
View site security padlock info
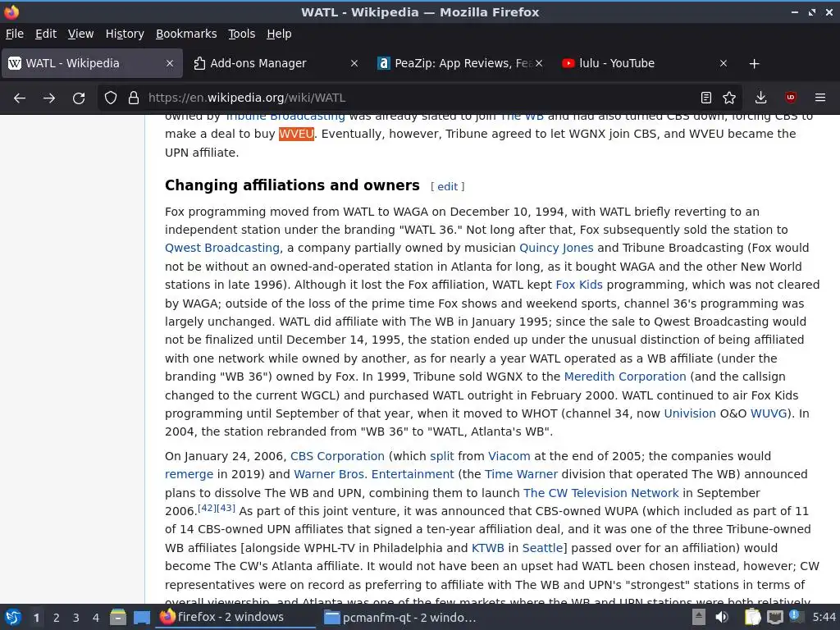click(134, 98)
